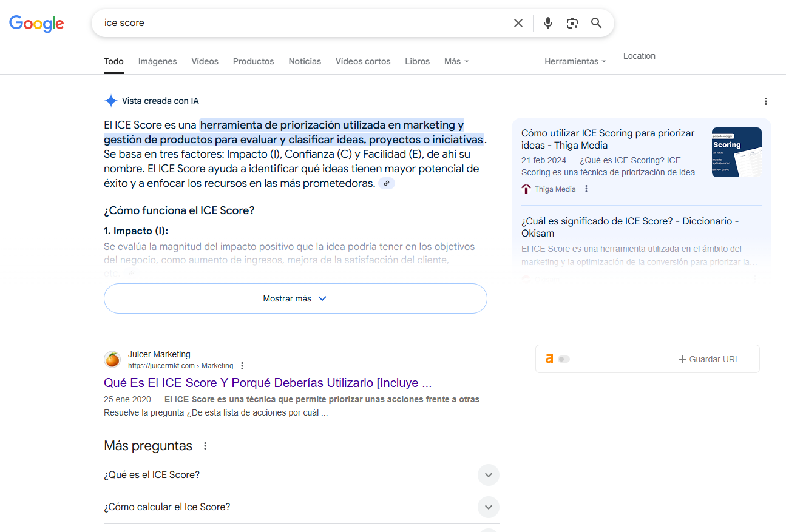
Task: Click the 'Vista creada con IA' label
Action: [160, 101]
